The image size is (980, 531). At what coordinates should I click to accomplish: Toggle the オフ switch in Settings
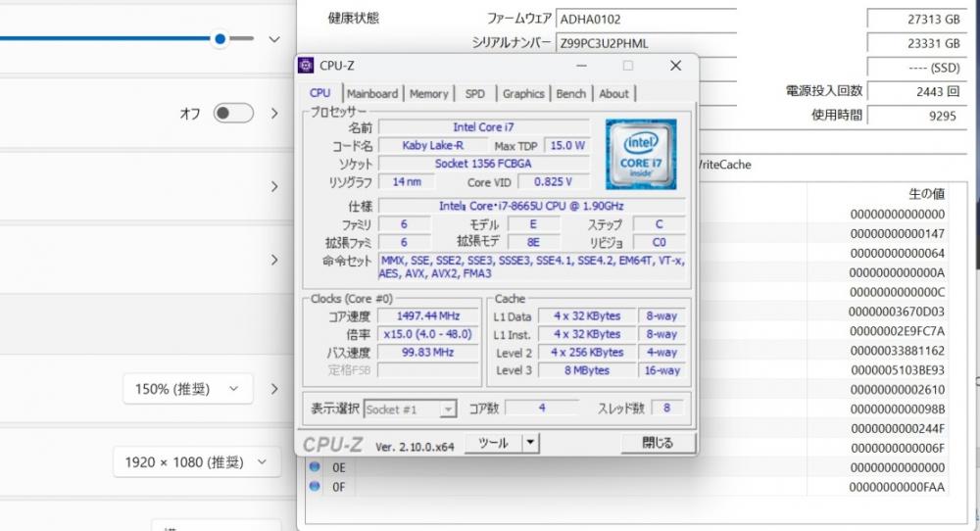coord(234,113)
